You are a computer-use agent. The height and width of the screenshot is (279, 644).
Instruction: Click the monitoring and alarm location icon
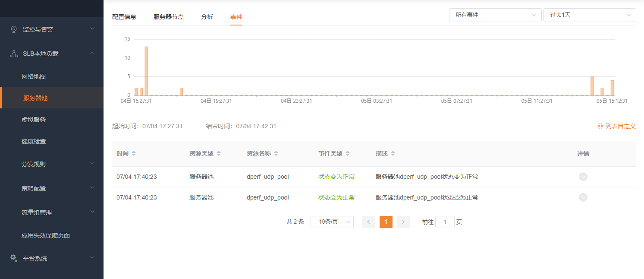click(x=13, y=29)
